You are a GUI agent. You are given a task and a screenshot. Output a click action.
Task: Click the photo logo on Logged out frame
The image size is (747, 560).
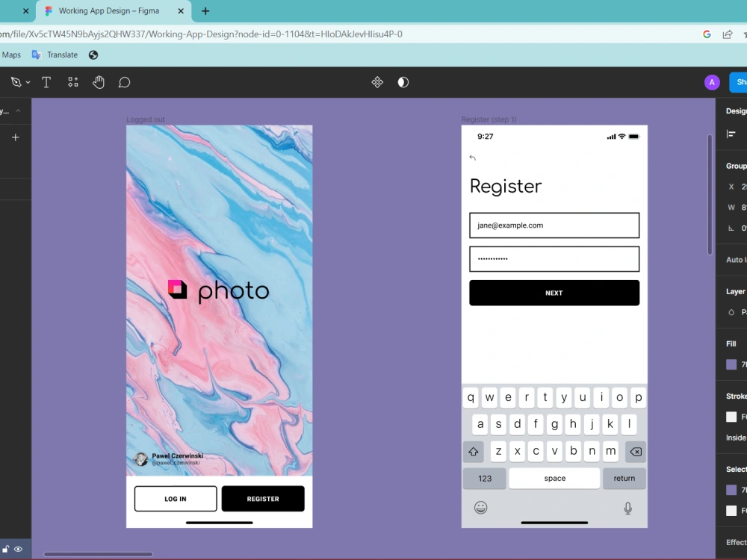(x=219, y=291)
